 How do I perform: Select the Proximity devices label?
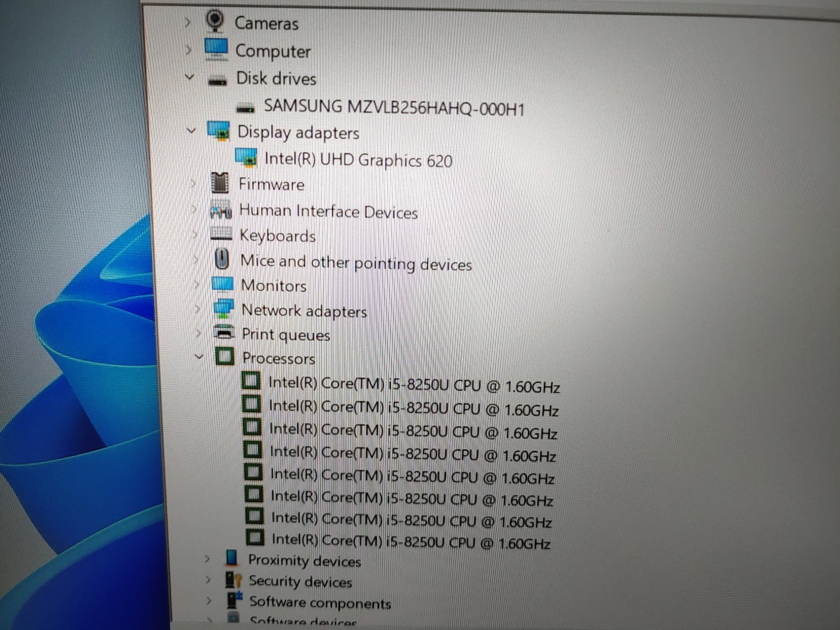coord(304,560)
